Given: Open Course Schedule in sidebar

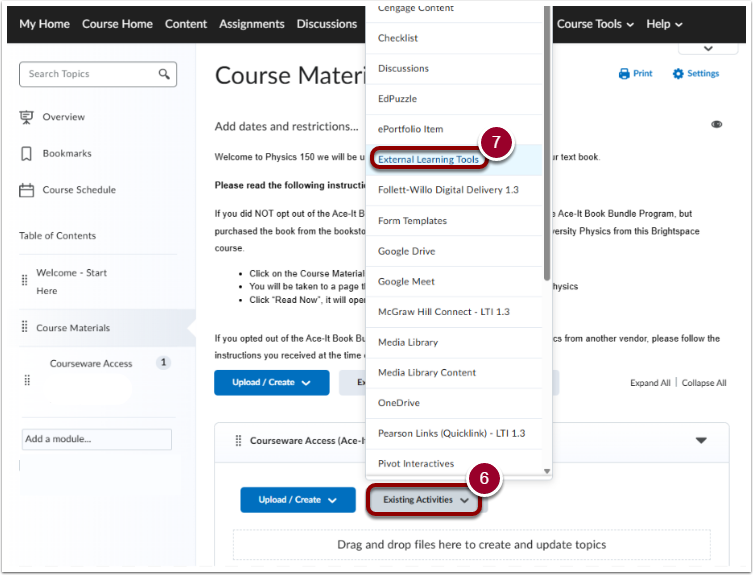Looking at the screenshot, I should [x=79, y=190].
